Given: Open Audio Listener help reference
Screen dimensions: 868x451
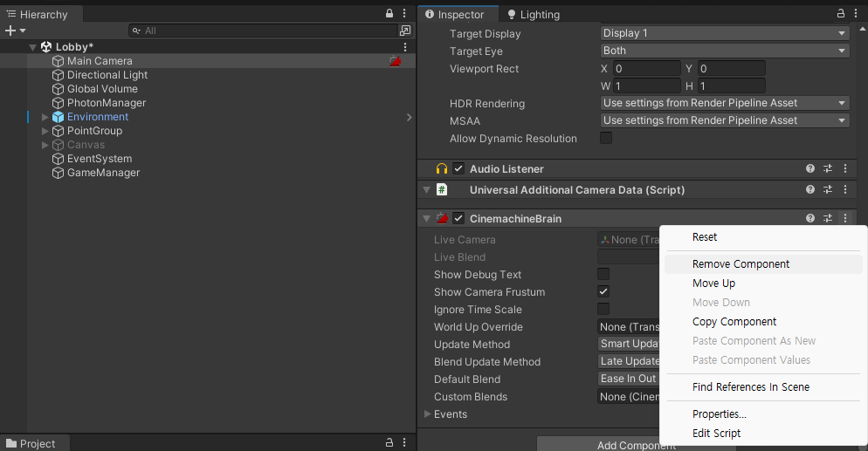Looking at the screenshot, I should click(810, 168).
